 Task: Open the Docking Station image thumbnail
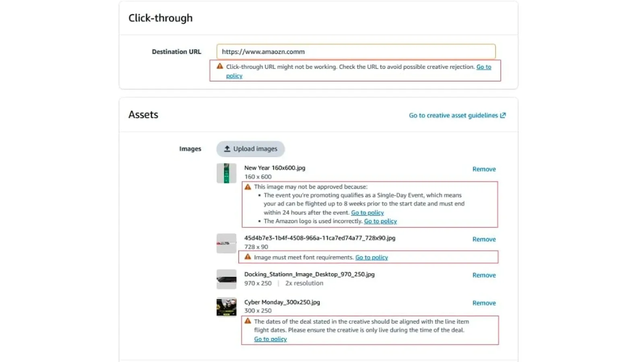226,279
